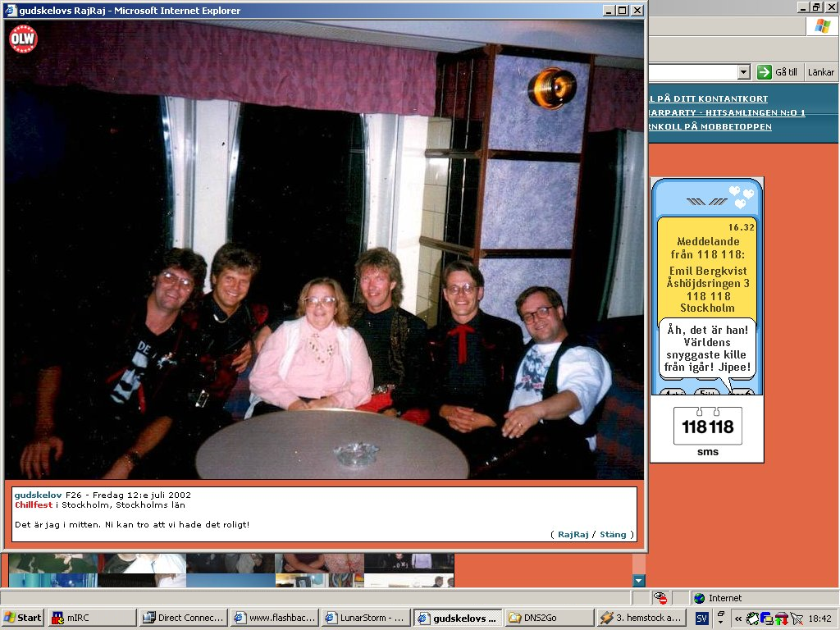Click the 'Emil Bergkvist' text in the ad
This screenshot has width=840, height=630.
(x=708, y=271)
